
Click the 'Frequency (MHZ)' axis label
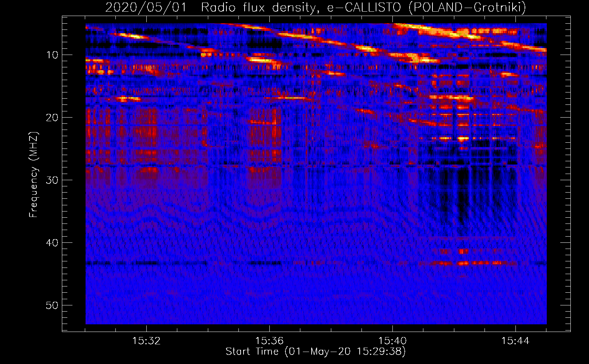33,174
